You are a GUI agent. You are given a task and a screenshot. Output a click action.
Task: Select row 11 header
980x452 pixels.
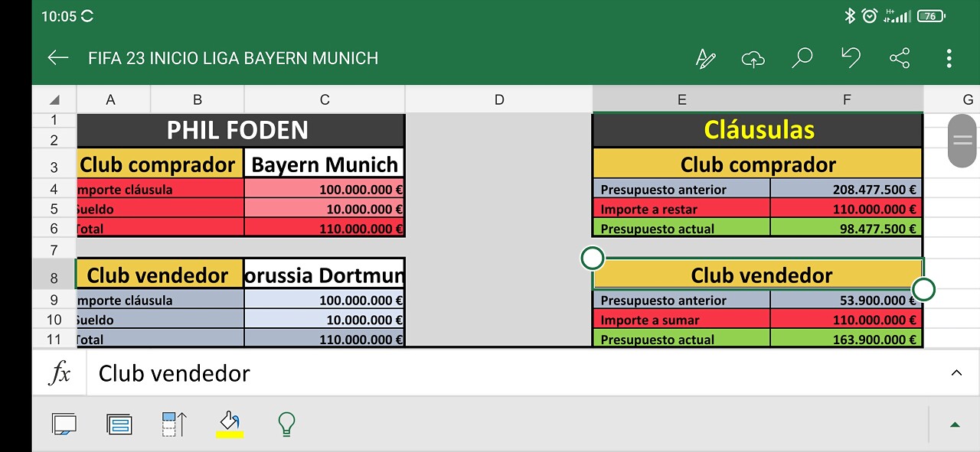[54, 339]
